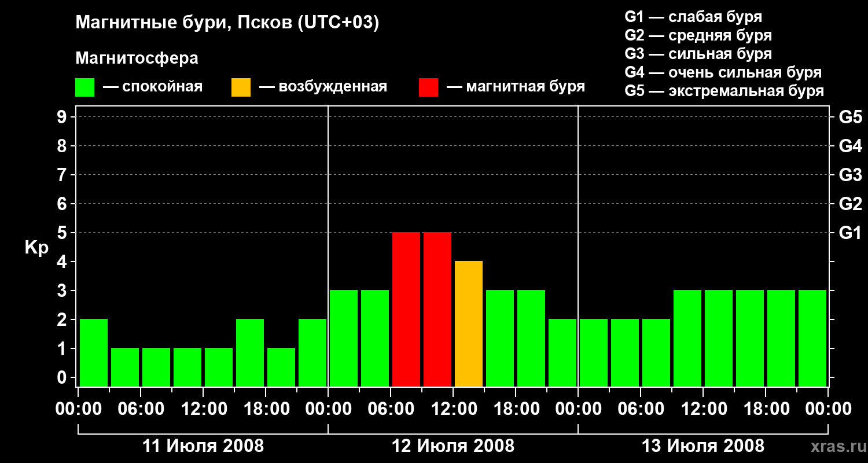Select the 'G4 — очень сильная буря' line
This screenshot has width=868, height=463.
(x=723, y=72)
